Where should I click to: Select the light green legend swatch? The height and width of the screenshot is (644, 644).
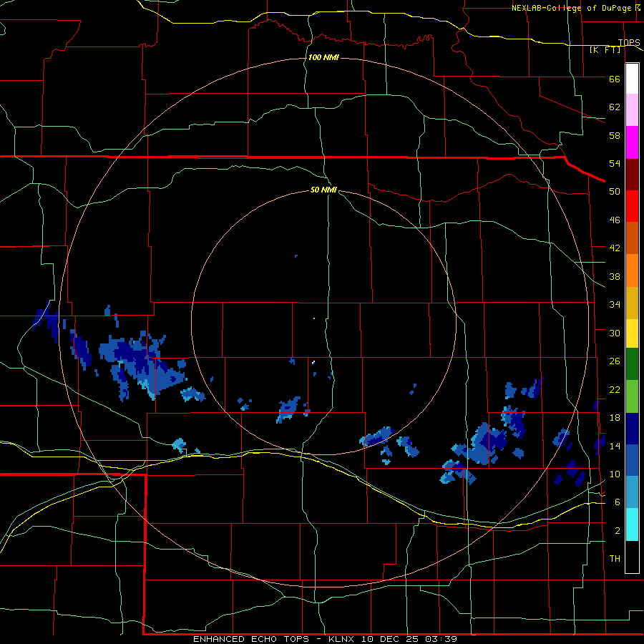pyautogui.click(x=632, y=396)
